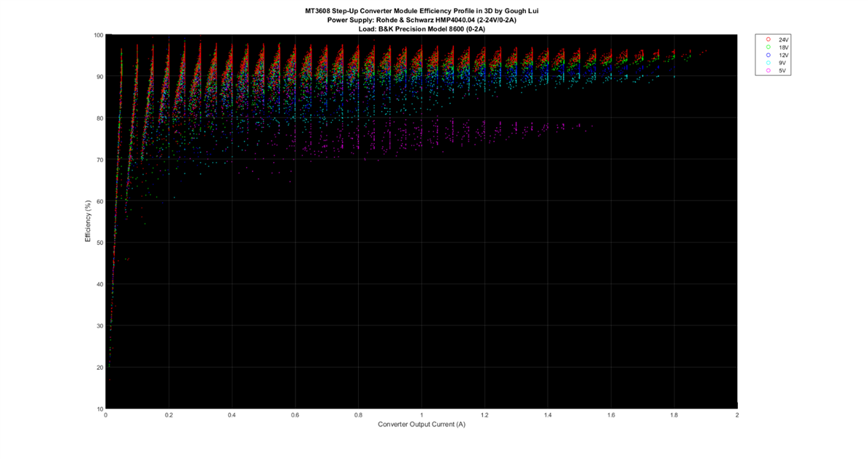Click the title line 'MT3608 Step-Up Converter Module Efficiency Profile'
Image resolution: width=868 pixels, height=459 pixels.
[x=421, y=11]
